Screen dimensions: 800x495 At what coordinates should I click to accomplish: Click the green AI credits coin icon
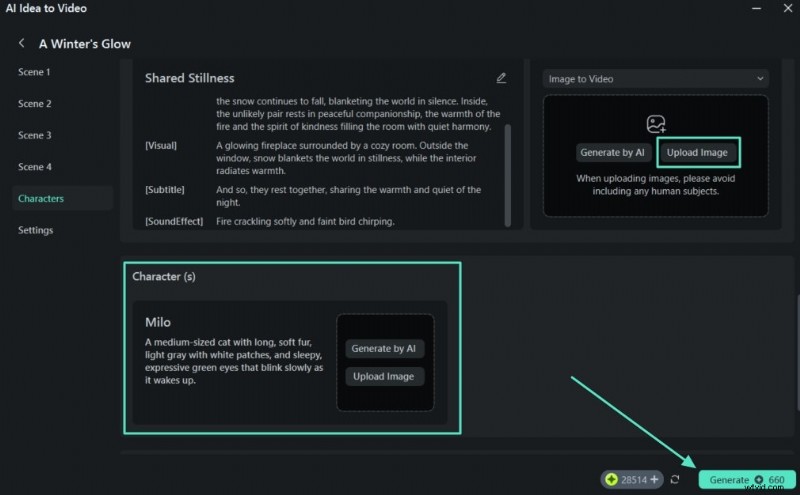[x=611, y=480]
